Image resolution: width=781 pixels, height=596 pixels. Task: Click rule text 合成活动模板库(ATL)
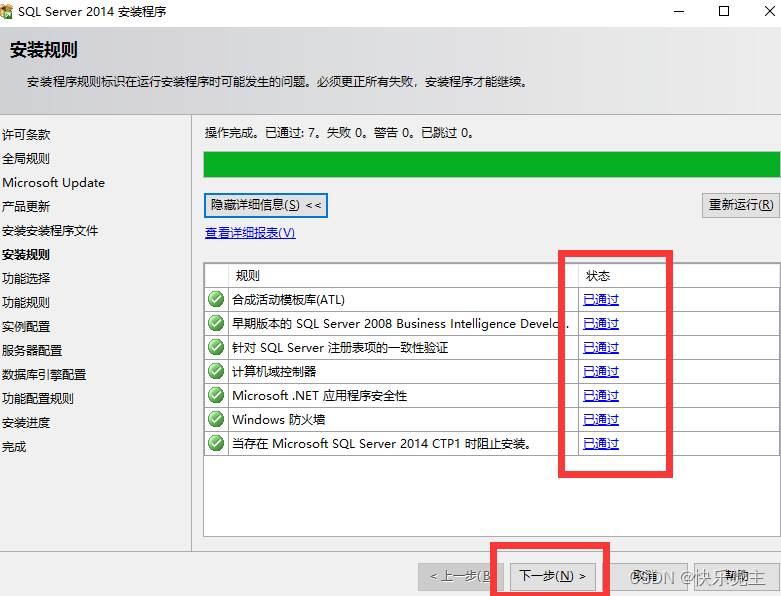[288, 300]
